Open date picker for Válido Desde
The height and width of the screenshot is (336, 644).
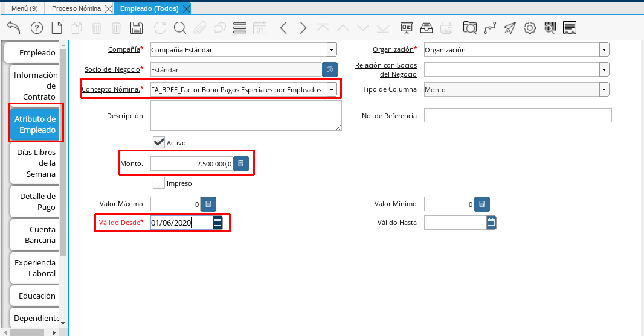217,223
